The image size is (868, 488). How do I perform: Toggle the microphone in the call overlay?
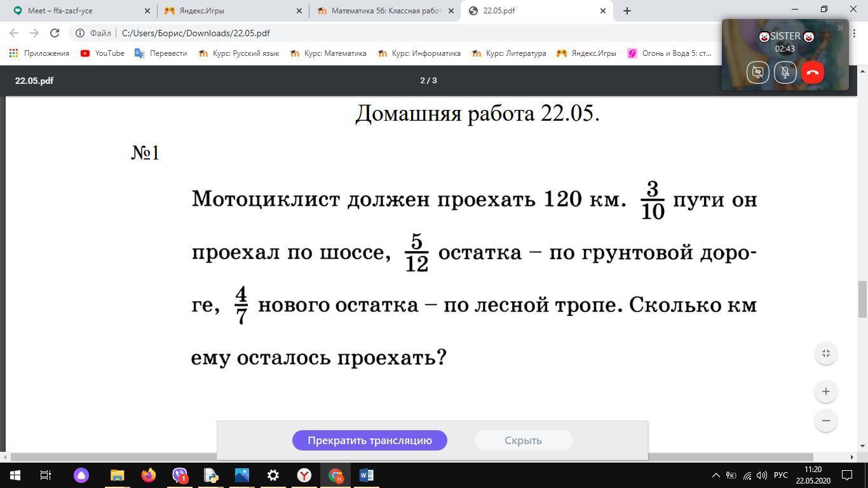tap(785, 72)
